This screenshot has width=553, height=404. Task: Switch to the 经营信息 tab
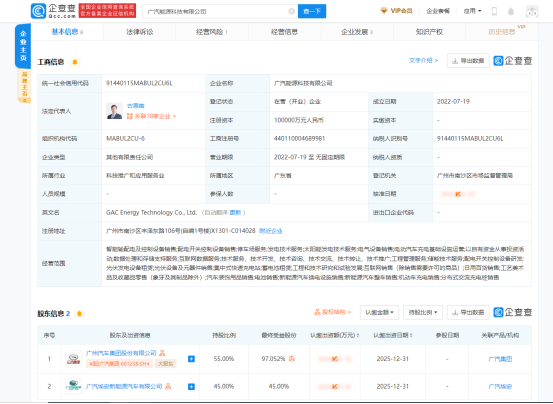(284, 32)
